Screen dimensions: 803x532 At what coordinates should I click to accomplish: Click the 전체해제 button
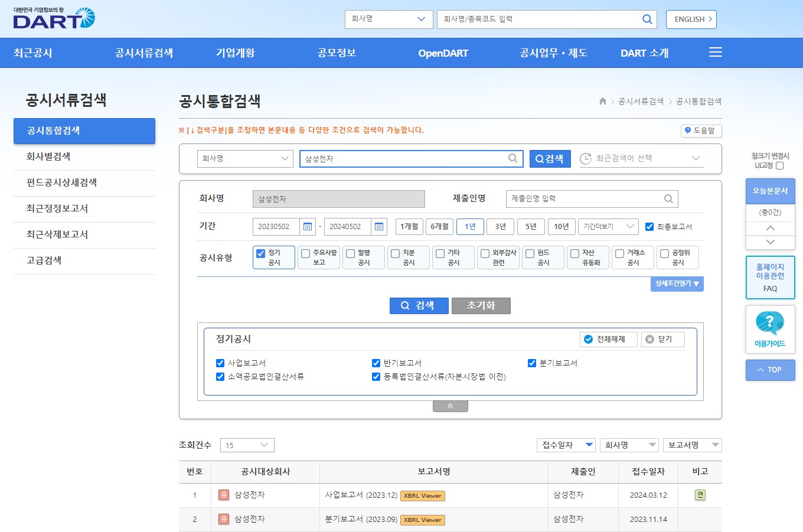[x=609, y=340]
